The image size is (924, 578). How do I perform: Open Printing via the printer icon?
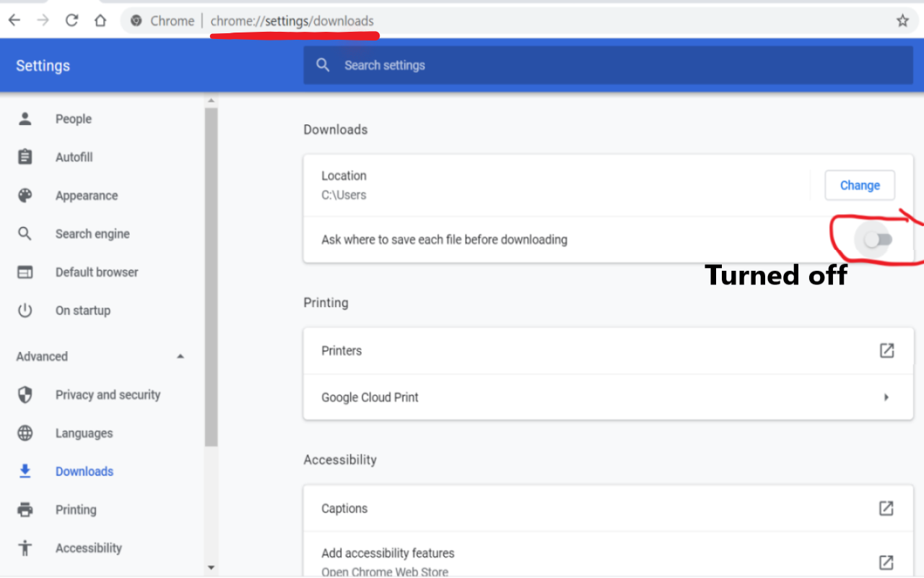25,509
